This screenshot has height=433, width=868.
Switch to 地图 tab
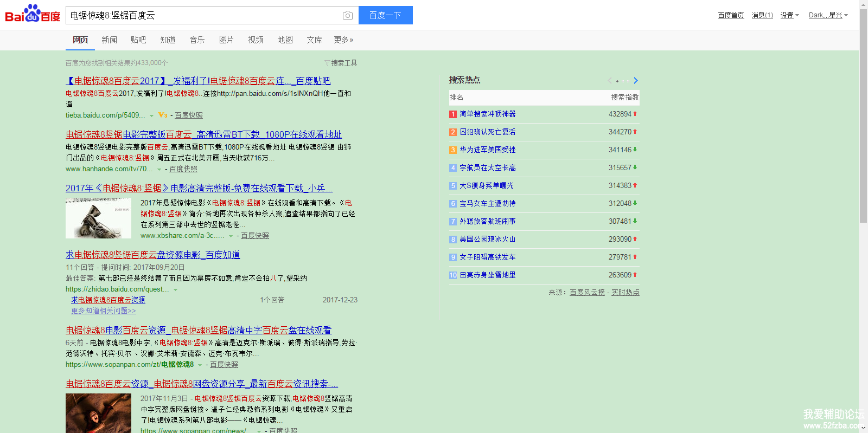click(285, 40)
